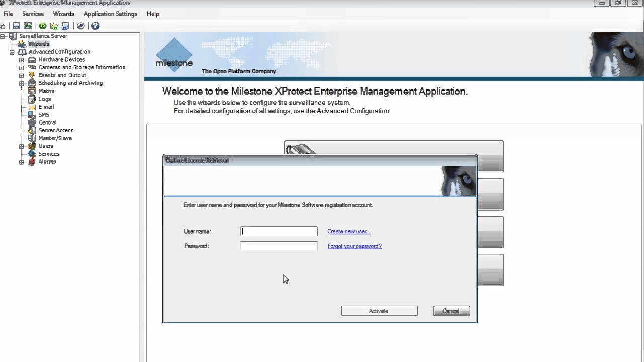The width and height of the screenshot is (644, 362).
Task: Click the Users icon in the tree
Action: [32, 146]
